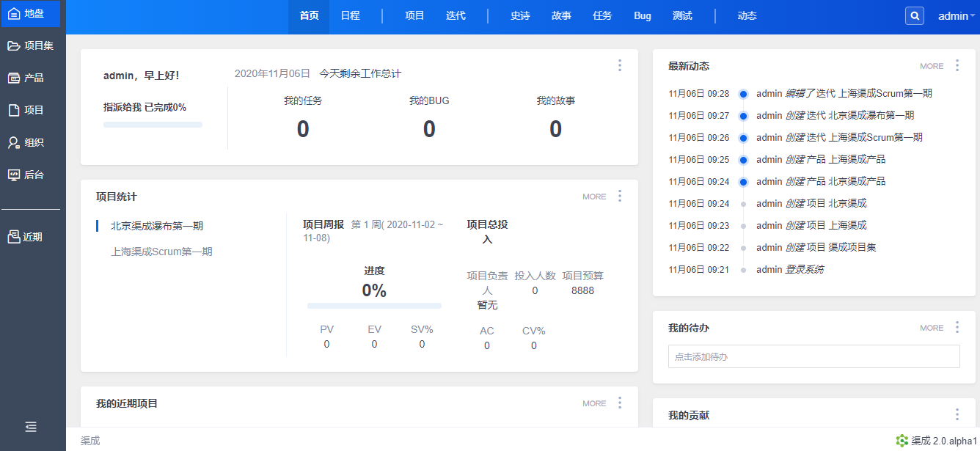Click MORE link in 我的待办 panel
Screen dimensions: 980x451
point(932,328)
